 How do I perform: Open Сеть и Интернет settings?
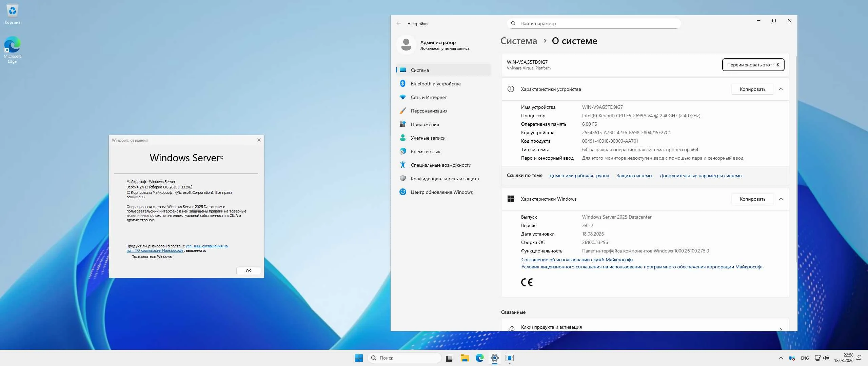tap(443, 97)
